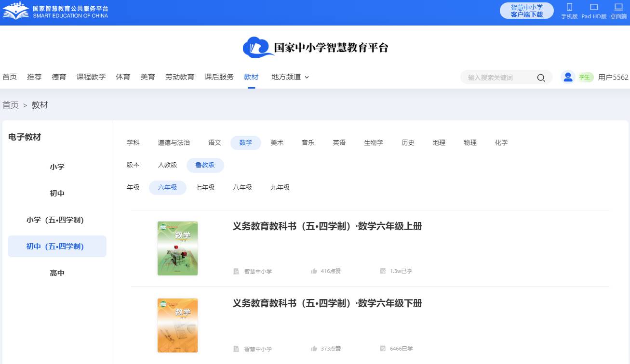Open the mobile version icon
The image size is (630, 364).
tap(569, 7)
